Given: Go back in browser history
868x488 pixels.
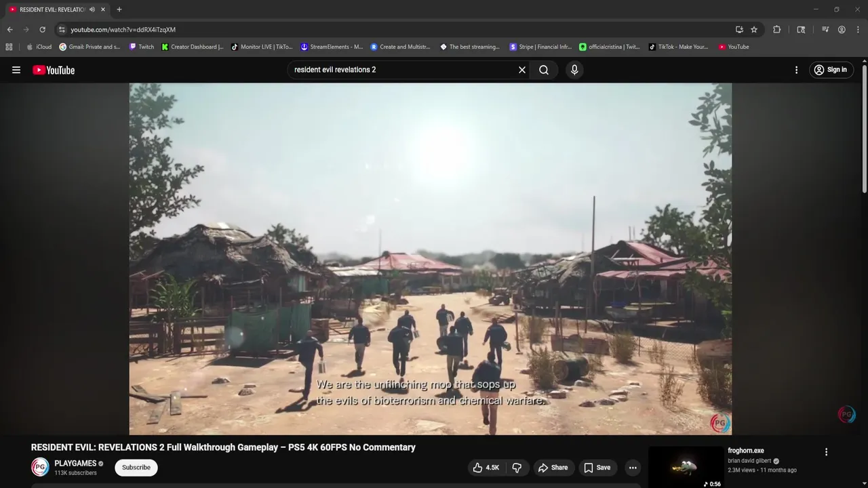Looking at the screenshot, I should tap(9, 30).
